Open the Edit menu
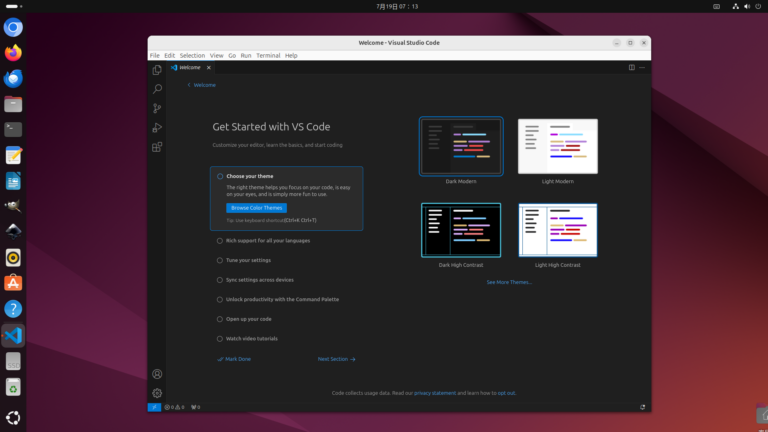This screenshot has width=768, height=432. point(169,56)
